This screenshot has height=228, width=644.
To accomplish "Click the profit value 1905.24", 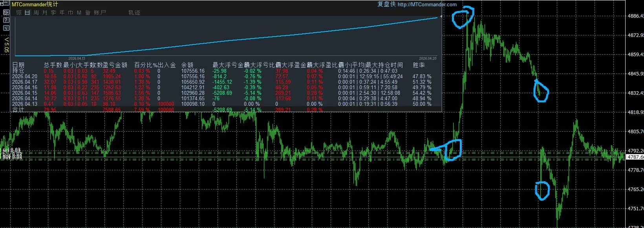I will pyautogui.click(x=112, y=77).
